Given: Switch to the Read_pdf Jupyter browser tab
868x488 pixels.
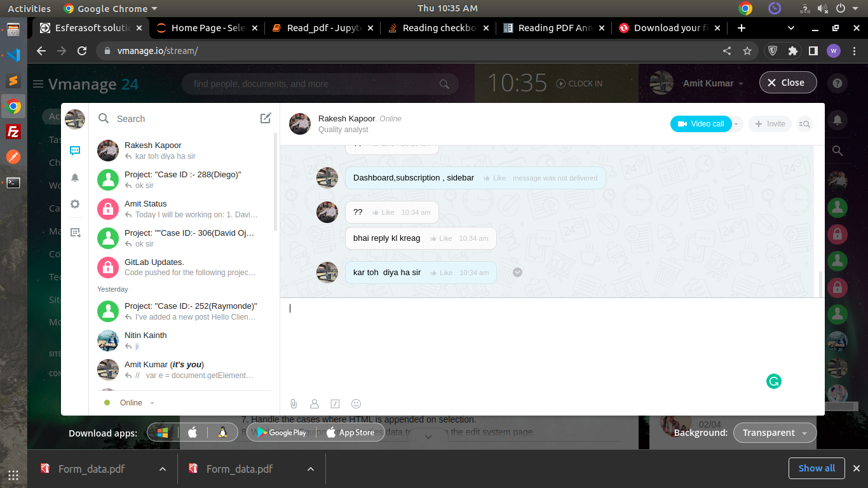Looking at the screenshot, I should 322,28.
